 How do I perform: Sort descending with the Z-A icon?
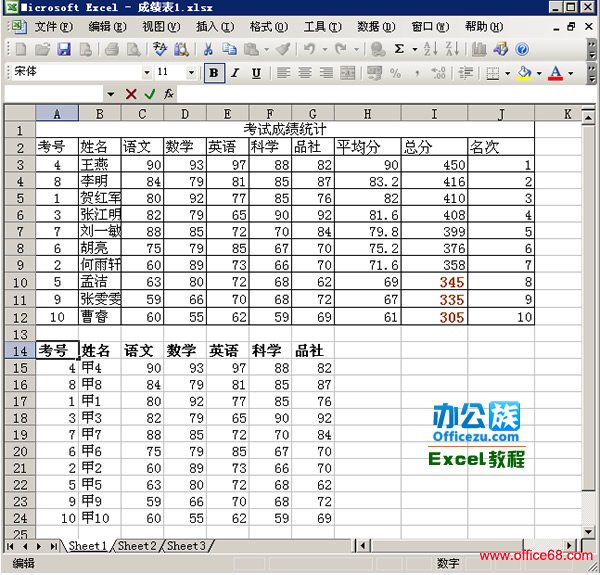[x=452, y=49]
